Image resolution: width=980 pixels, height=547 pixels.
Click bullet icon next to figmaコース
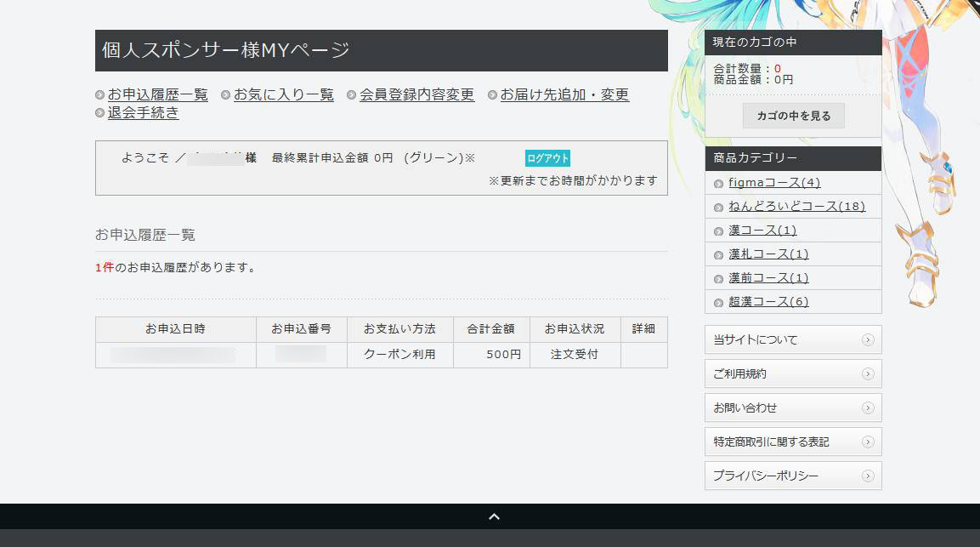(x=719, y=184)
